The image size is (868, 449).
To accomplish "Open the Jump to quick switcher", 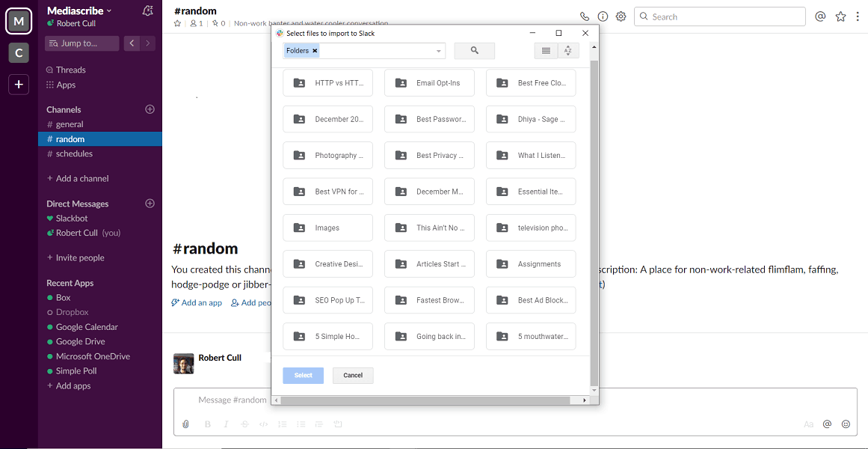I will (x=82, y=43).
